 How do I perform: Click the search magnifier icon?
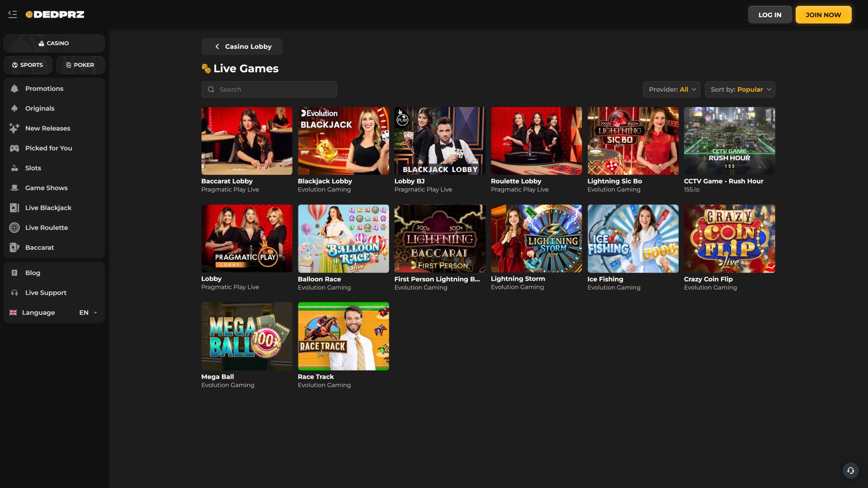(211, 89)
